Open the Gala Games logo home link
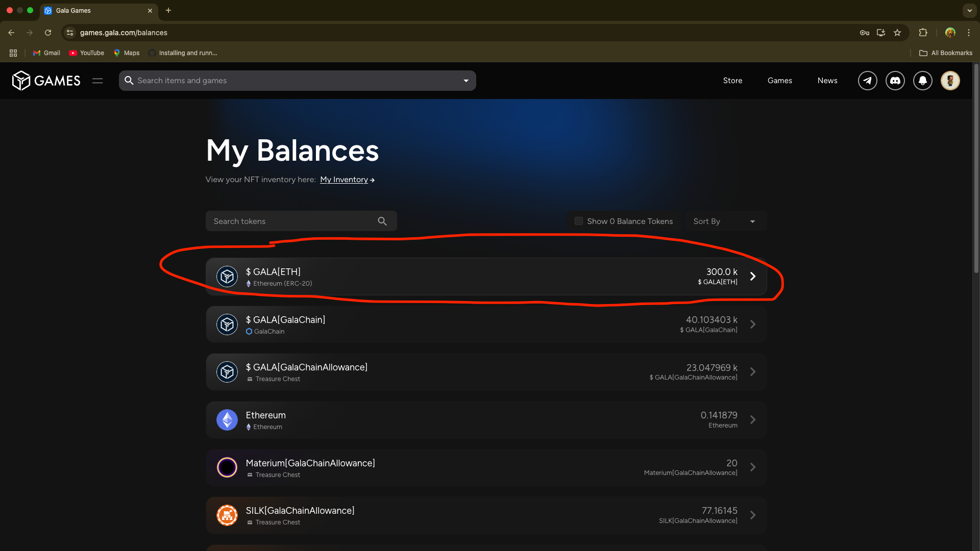This screenshot has width=980, height=551. click(x=46, y=81)
